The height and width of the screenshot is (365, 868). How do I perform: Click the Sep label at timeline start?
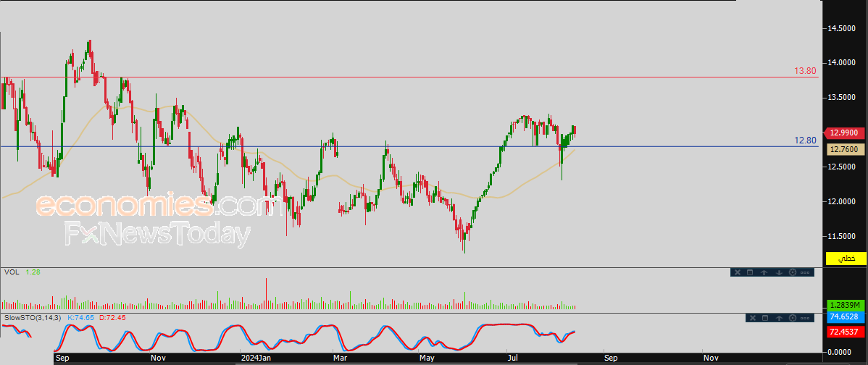(x=62, y=358)
